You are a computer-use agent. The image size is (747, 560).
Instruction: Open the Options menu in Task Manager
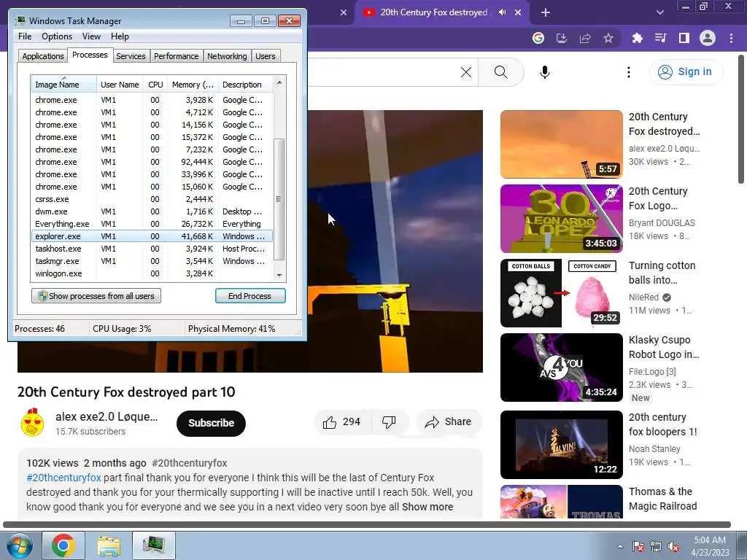[x=57, y=36]
